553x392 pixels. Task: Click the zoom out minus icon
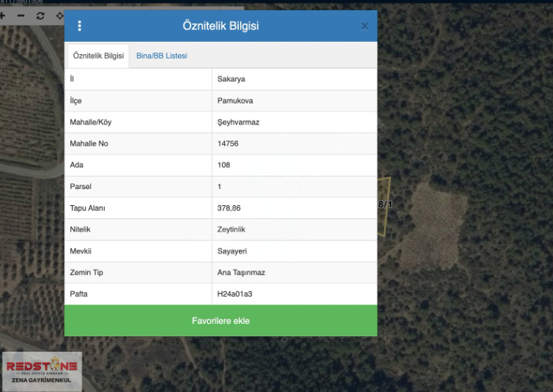tap(21, 15)
